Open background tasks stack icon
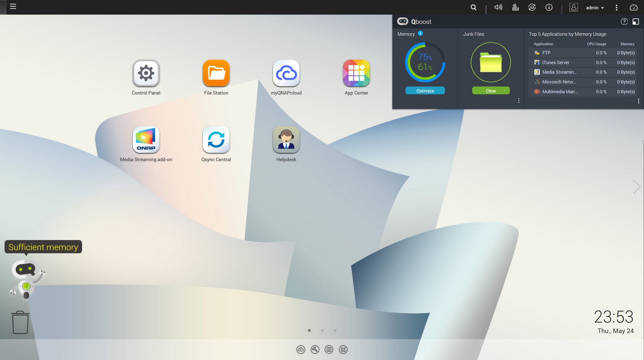Viewport: 644px width, 360px height. click(x=515, y=7)
